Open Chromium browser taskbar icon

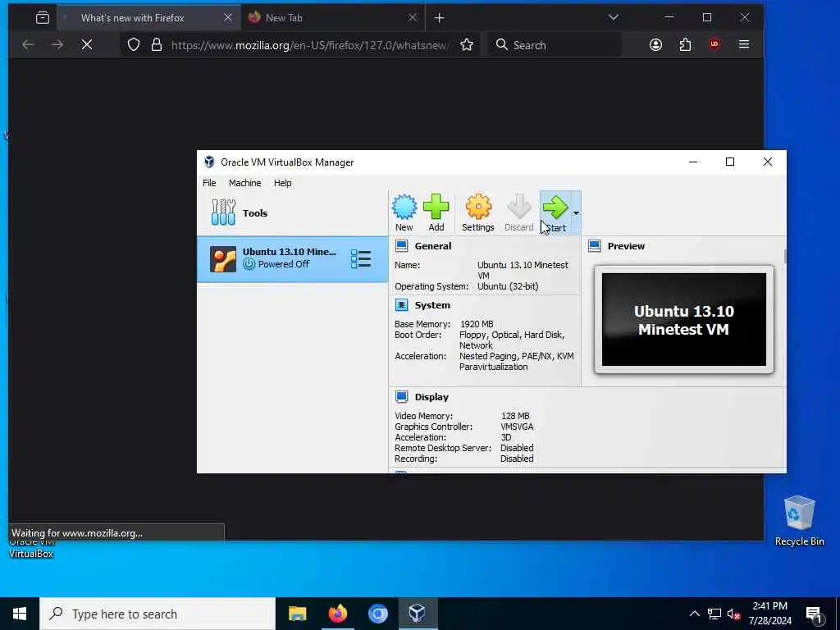(x=377, y=614)
